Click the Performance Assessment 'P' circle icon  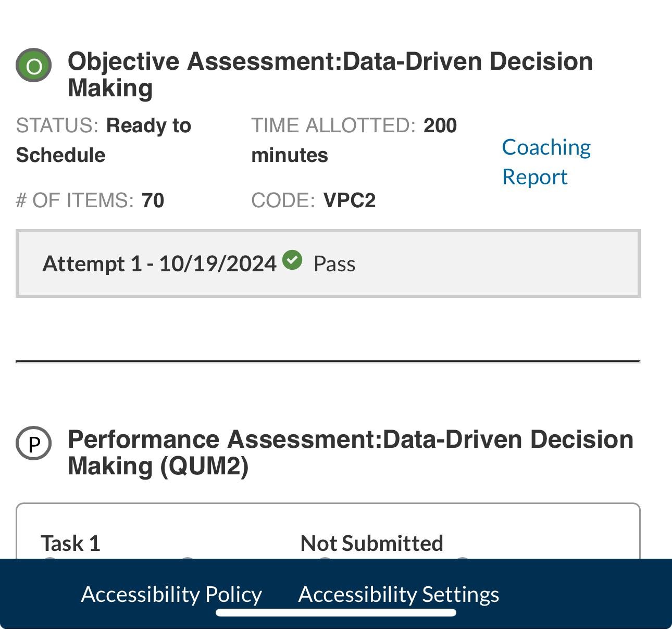tap(34, 443)
